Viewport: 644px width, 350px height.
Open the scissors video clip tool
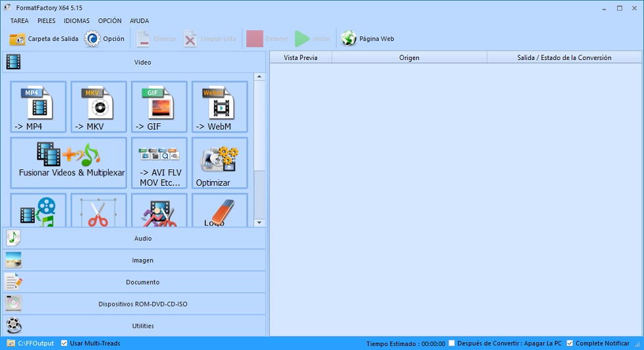[x=99, y=210]
